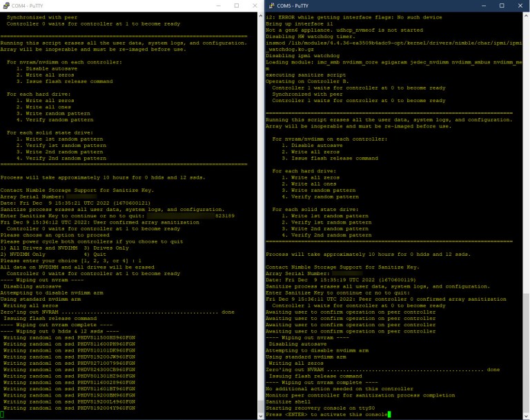Click the 'COM4 - PuTTY' title text
Screen dimensions: 530x420
tap(28, 6)
